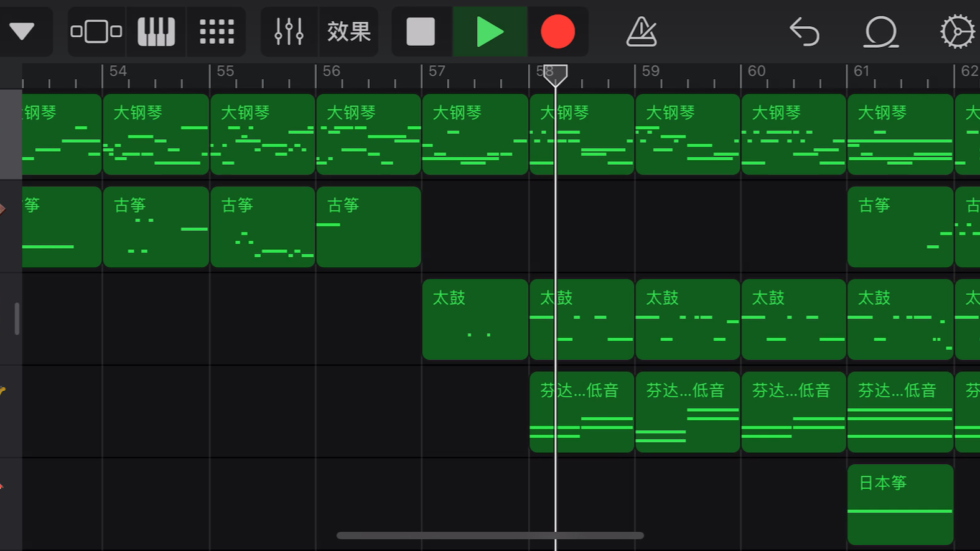Open the track browser view
Image resolution: width=980 pixels, height=551 pixels.
(96, 31)
